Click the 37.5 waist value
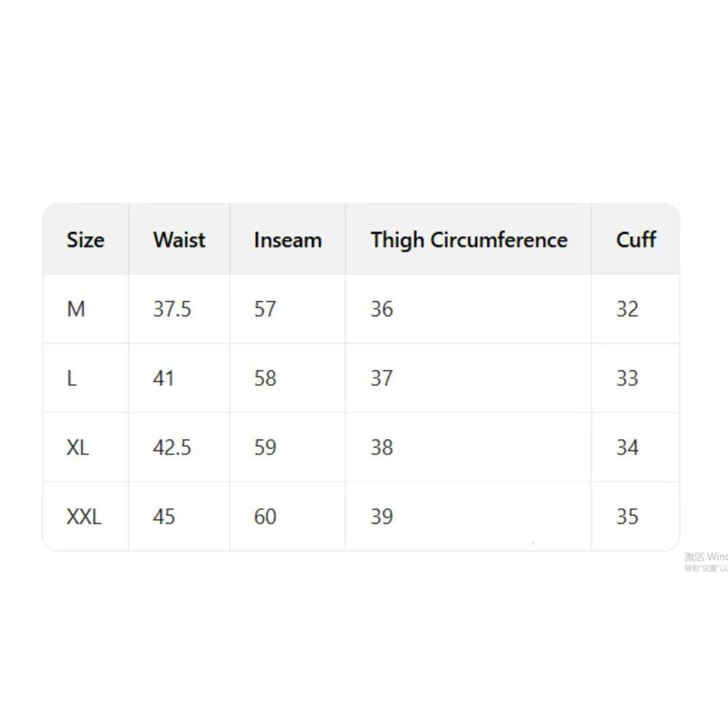 pos(172,309)
